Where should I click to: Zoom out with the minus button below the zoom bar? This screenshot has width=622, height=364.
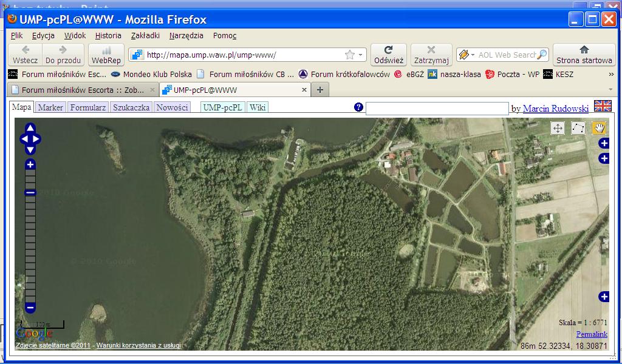click(30, 307)
